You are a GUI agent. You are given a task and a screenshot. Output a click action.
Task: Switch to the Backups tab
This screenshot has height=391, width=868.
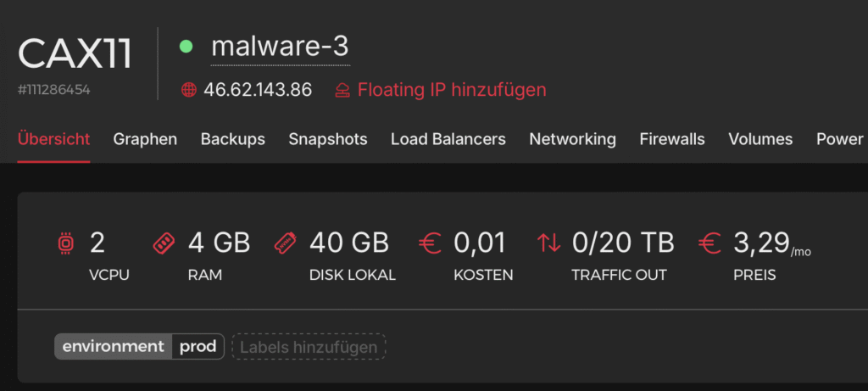(x=232, y=139)
